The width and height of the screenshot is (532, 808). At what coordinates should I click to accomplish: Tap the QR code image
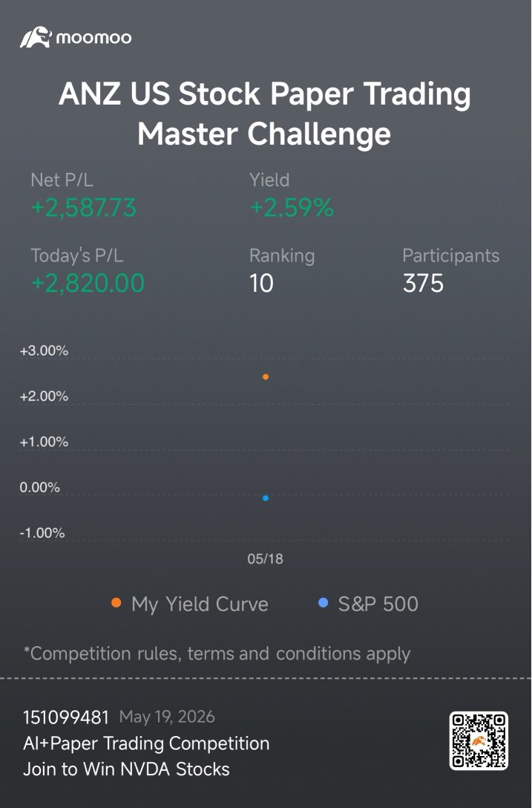coord(479,741)
